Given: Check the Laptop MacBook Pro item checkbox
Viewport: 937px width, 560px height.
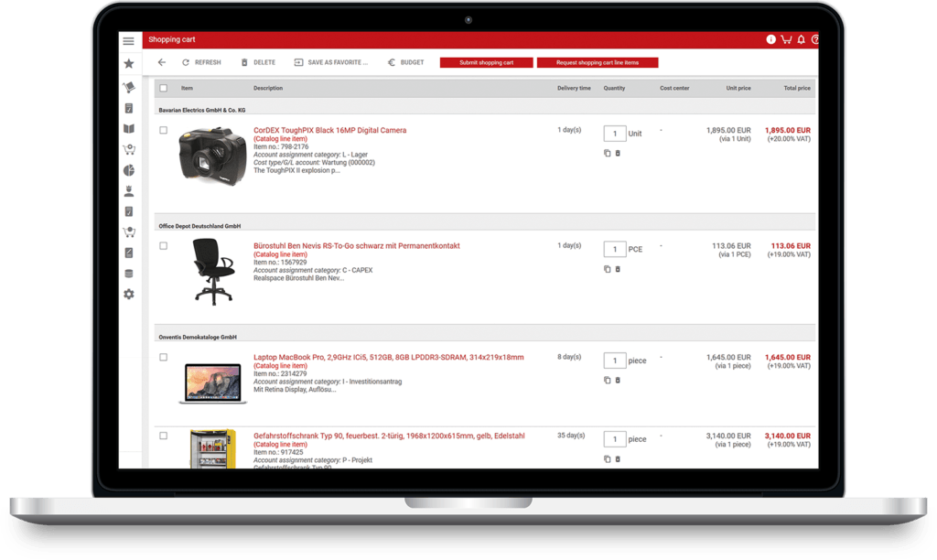Looking at the screenshot, I should [164, 357].
